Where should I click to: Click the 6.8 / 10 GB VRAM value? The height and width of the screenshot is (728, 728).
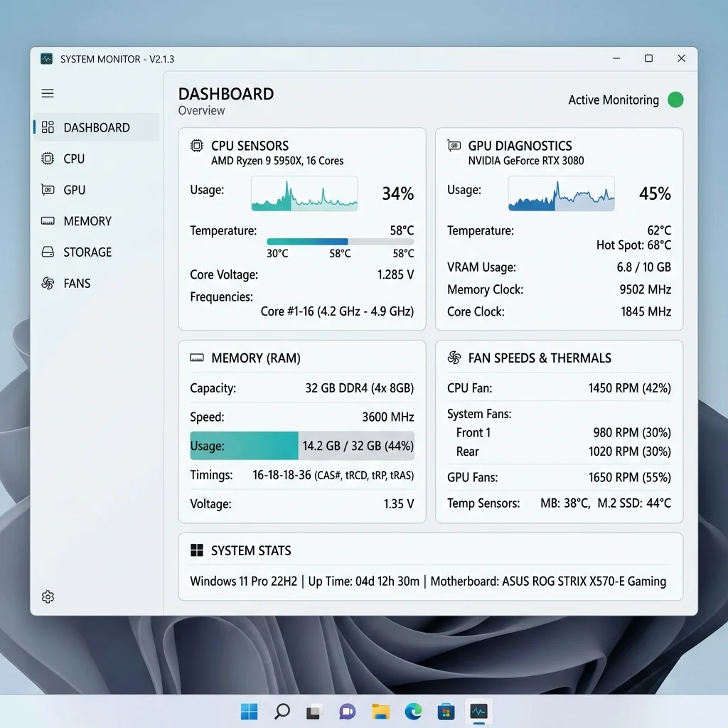point(644,267)
